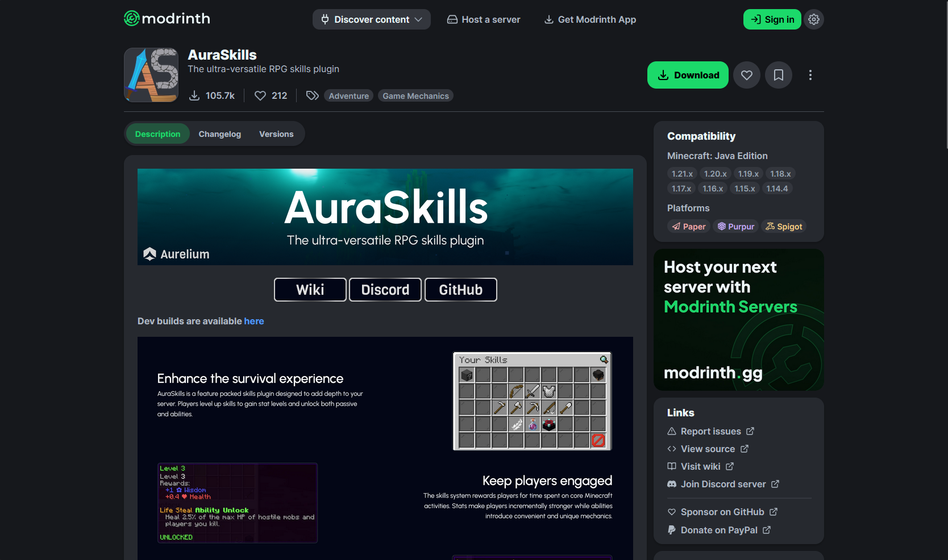Click the book icon beside Visit wiki
Screen dimensions: 948x560
click(672, 466)
